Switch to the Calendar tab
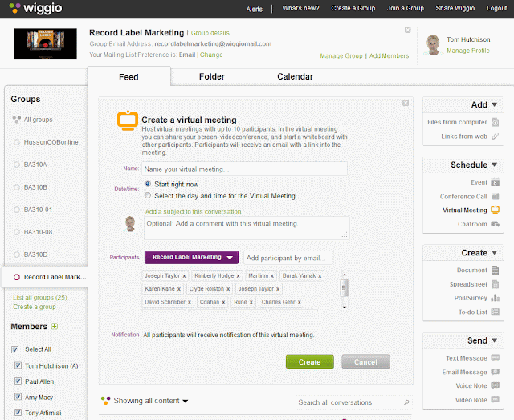 coord(295,77)
